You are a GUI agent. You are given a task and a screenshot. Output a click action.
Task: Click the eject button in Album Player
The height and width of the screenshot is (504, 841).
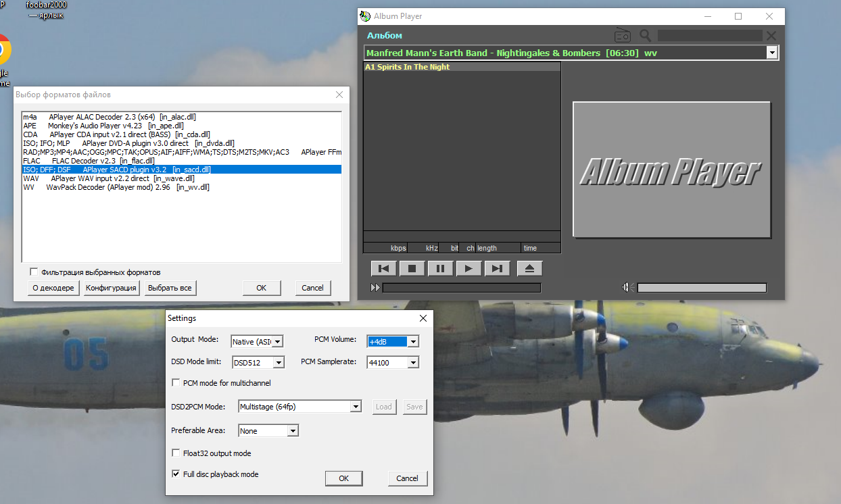[x=529, y=268]
